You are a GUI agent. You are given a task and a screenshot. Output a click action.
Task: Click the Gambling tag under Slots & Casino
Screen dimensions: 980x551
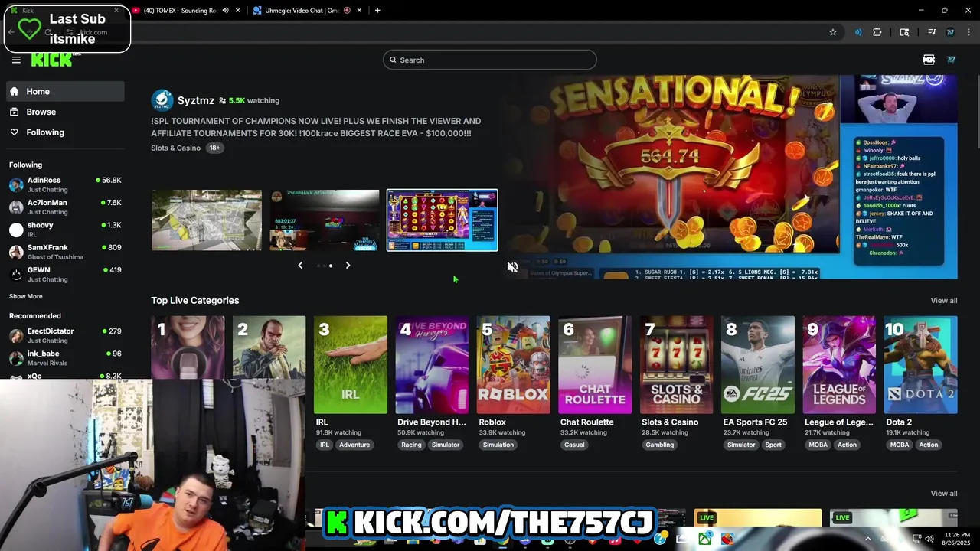pos(659,445)
